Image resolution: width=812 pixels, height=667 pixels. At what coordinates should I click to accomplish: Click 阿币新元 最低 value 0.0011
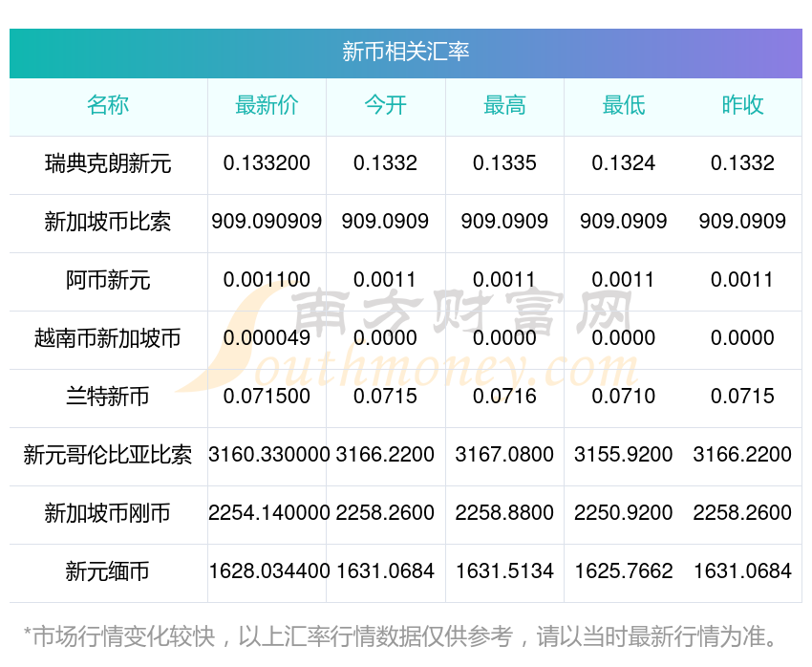pos(623,280)
